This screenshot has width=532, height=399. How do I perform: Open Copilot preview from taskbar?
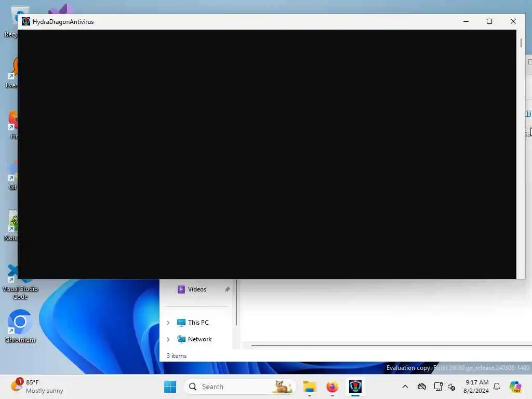(x=515, y=387)
